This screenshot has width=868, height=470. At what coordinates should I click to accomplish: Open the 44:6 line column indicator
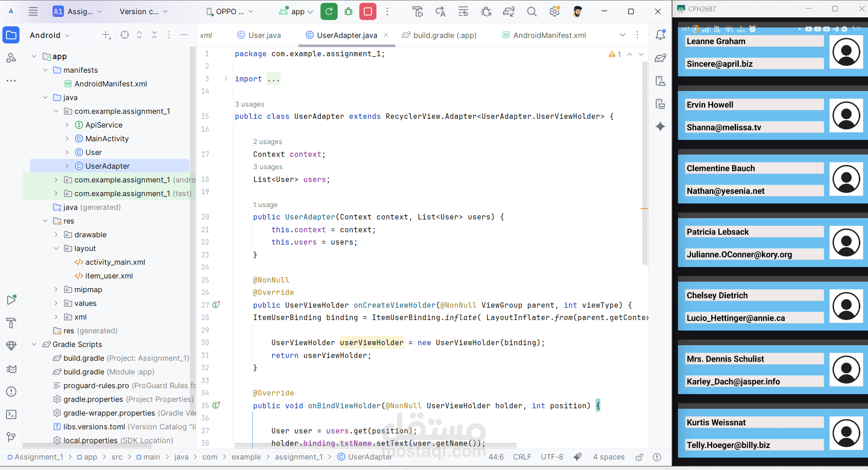coord(496,457)
